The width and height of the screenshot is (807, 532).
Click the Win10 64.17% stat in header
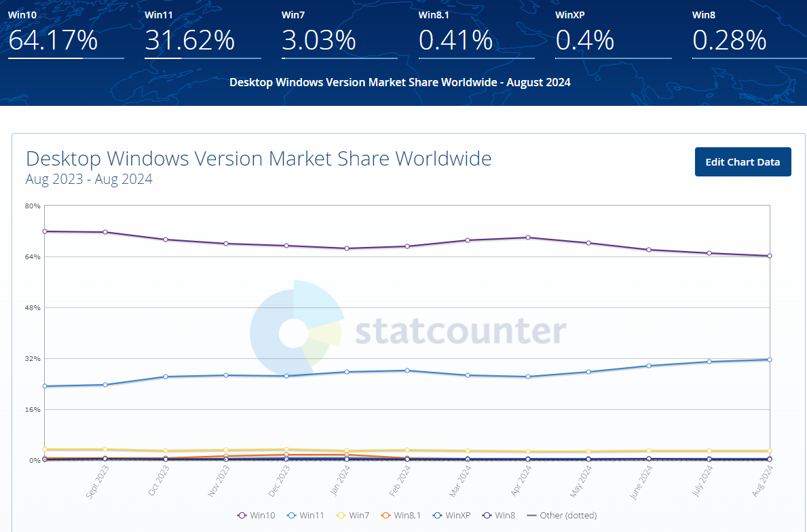click(53, 41)
